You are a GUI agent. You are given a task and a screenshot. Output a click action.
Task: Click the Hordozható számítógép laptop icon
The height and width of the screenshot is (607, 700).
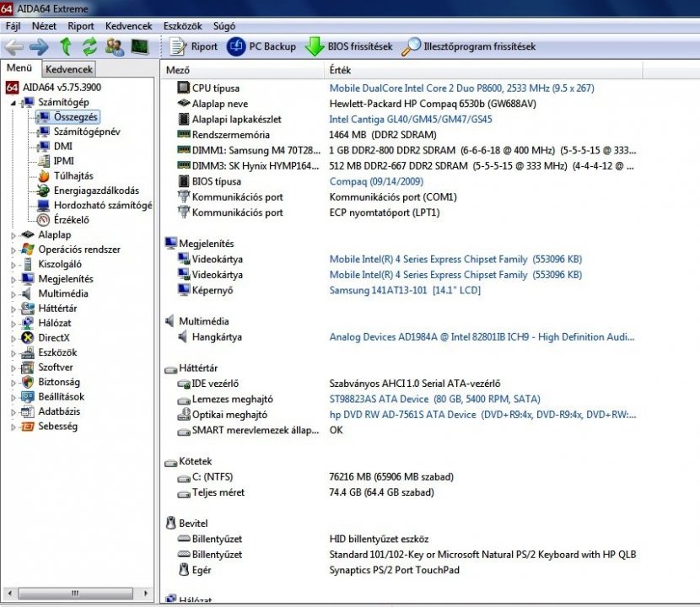pyautogui.click(x=44, y=206)
